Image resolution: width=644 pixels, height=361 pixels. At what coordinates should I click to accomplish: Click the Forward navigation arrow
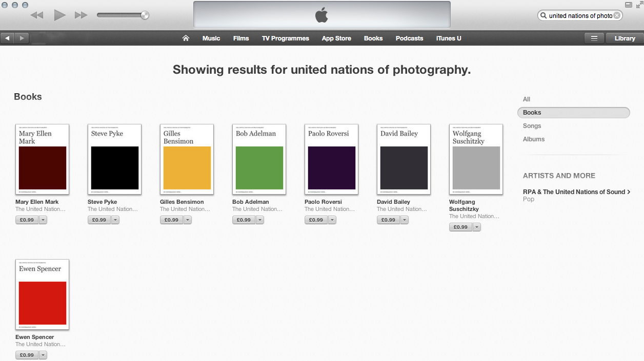click(21, 38)
